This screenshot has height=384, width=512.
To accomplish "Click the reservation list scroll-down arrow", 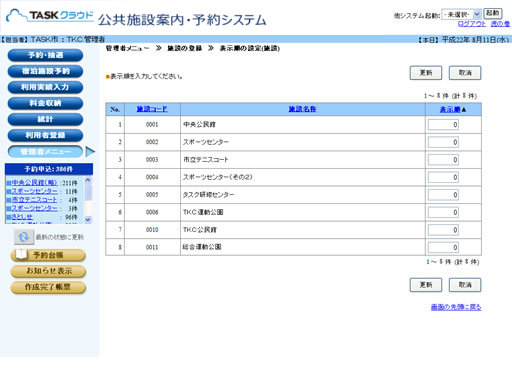I will click(88, 220).
